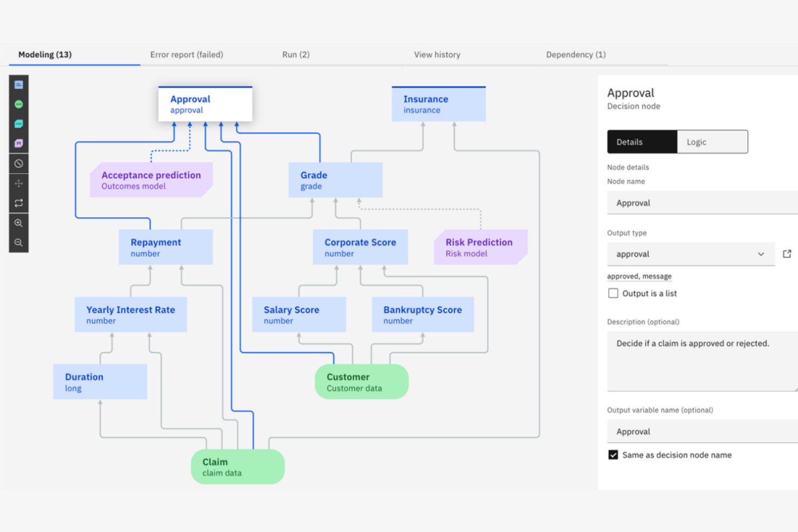Select the green data node tool
The image size is (798, 532).
[x=19, y=104]
